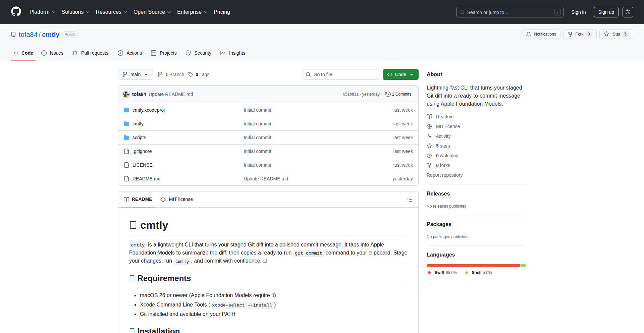This screenshot has height=333, width=644.
Task: Open the scripts folder icon
Action: [126, 137]
